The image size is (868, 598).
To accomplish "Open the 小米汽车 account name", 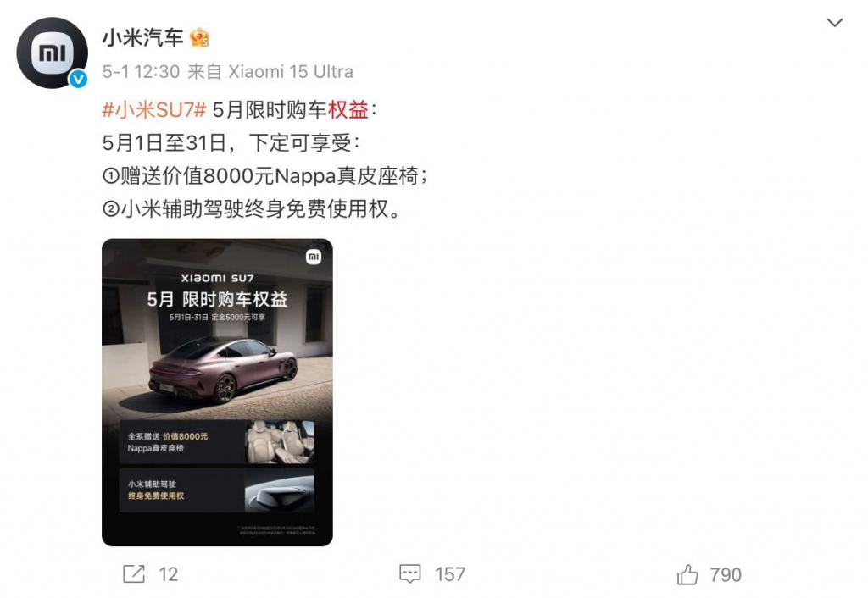I will (142, 37).
